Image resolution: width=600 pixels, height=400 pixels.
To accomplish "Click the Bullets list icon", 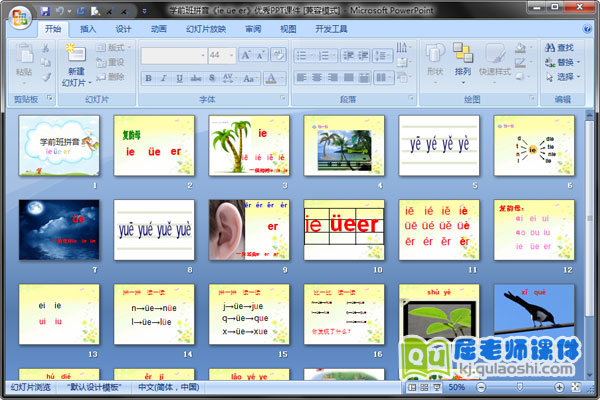I will click(304, 56).
